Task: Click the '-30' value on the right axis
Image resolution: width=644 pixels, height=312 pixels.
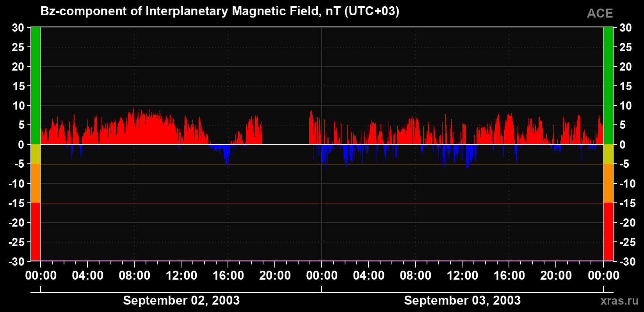Action: click(x=628, y=262)
